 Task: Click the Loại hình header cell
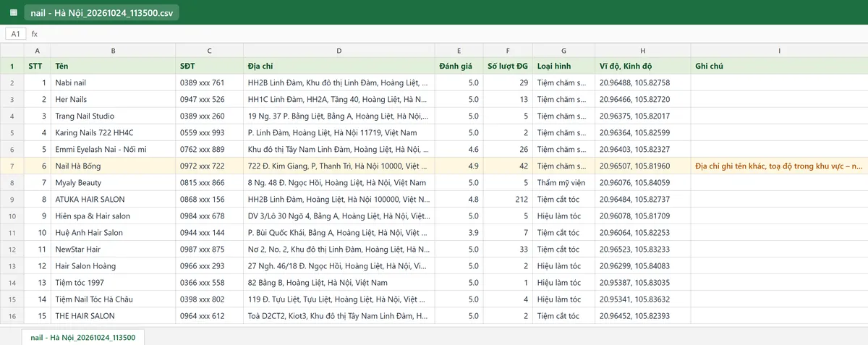[563, 66]
